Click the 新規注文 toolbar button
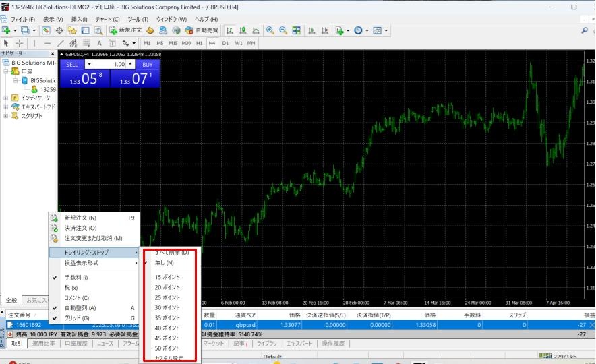 125,30
